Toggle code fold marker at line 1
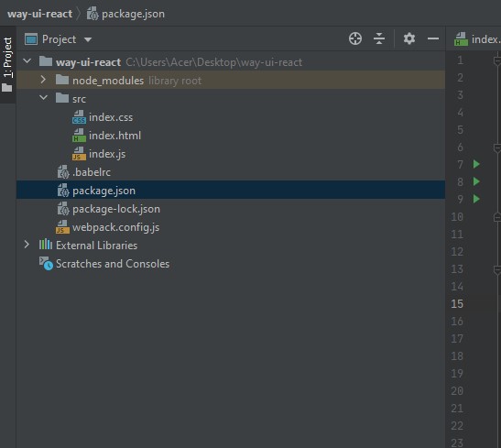This screenshot has height=448, width=501. tap(497, 60)
